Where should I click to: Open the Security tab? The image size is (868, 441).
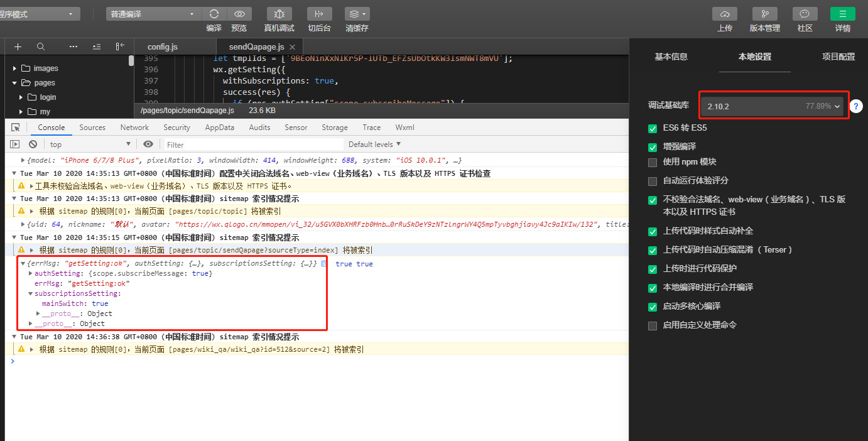[176, 128]
